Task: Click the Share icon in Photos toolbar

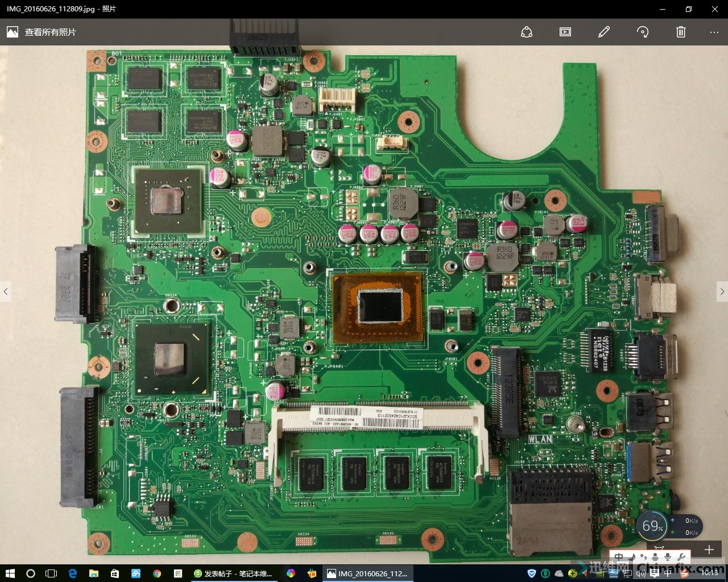Action: pos(527,32)
